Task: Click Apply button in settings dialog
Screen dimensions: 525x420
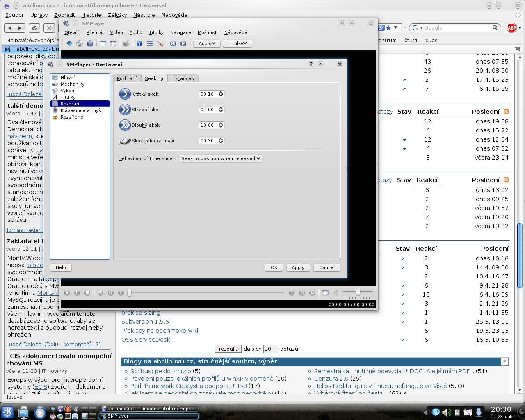Action: click(298, 267)
